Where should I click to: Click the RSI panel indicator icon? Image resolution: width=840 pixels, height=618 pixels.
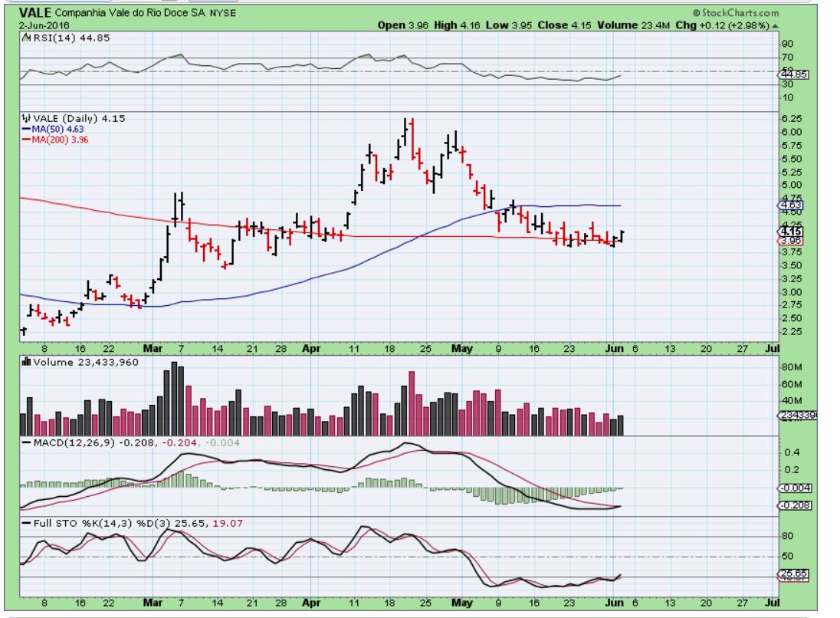[x=26, y=38]
